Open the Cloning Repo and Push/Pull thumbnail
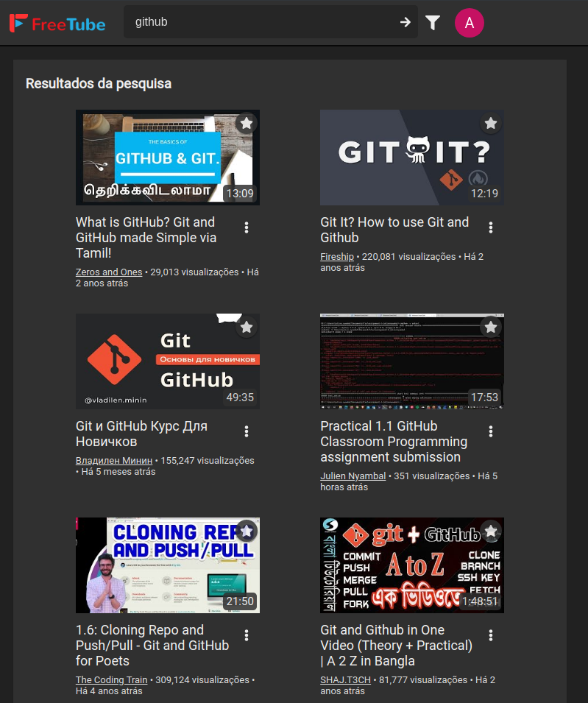The width and height of the screenshot is (588, 703). (168, 565)
